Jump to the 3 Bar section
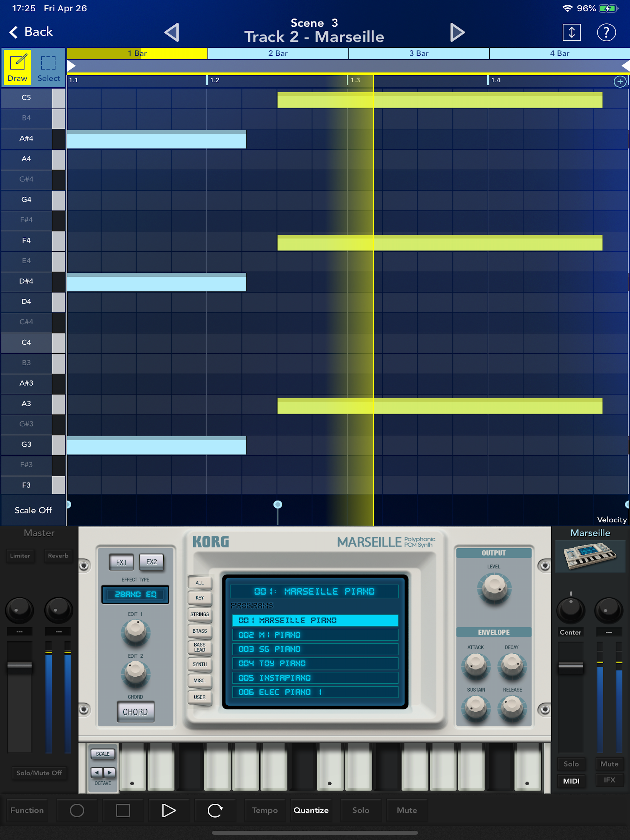 click(419, 53)
